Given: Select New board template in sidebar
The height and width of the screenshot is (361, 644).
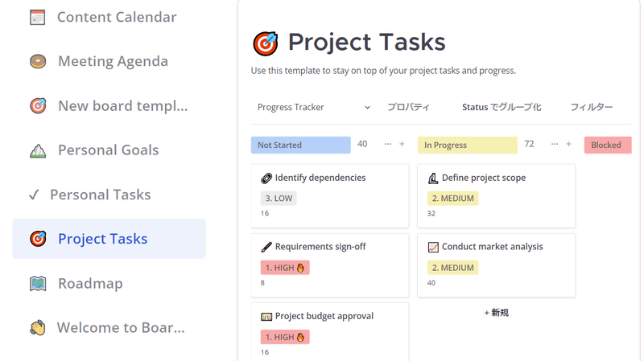Looking at the screenshot, I should [x=109, y=106].
